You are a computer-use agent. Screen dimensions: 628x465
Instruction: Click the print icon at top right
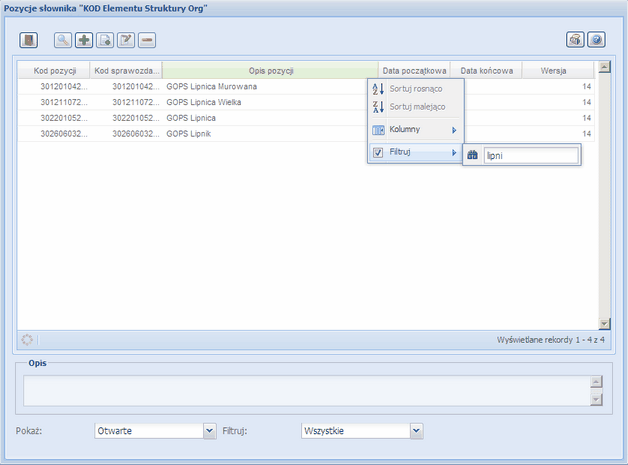click(575, 40)
